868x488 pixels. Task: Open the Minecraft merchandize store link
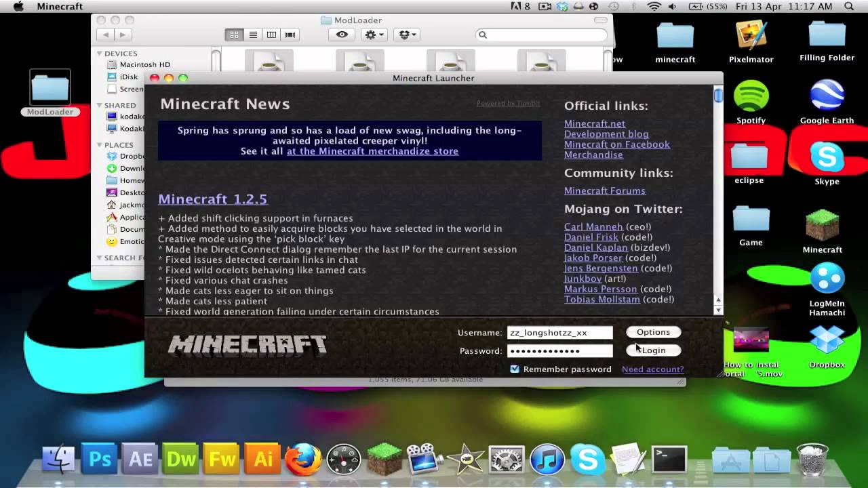[372, 151]
